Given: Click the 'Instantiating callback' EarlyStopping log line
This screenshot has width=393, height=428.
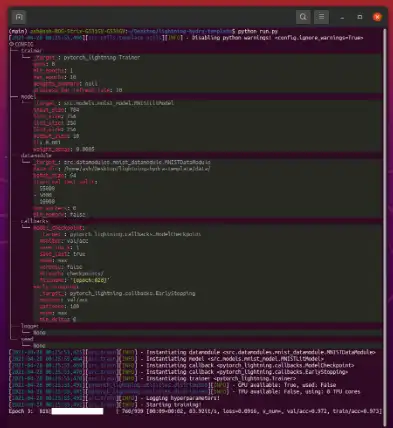Looking at the screenshot, I should click(179, 372).
